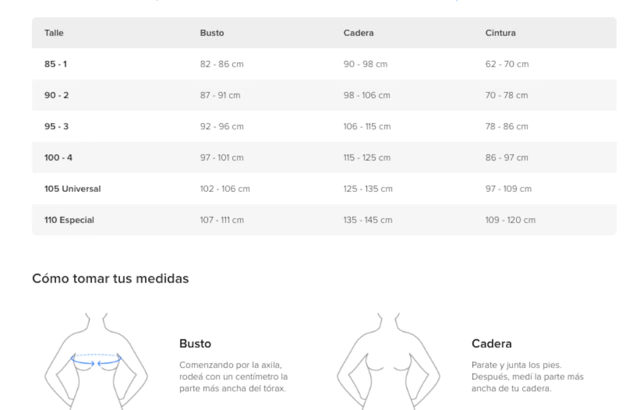The width and height of the screenshot is (640, 410).
Task: Choose the 90 - 2 size row
Action: pos(56,95)
